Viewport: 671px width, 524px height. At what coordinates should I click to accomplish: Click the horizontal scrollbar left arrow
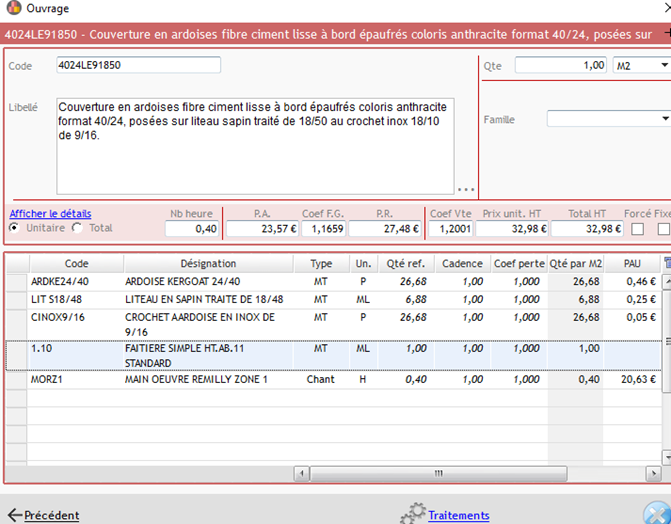point(302,473)
